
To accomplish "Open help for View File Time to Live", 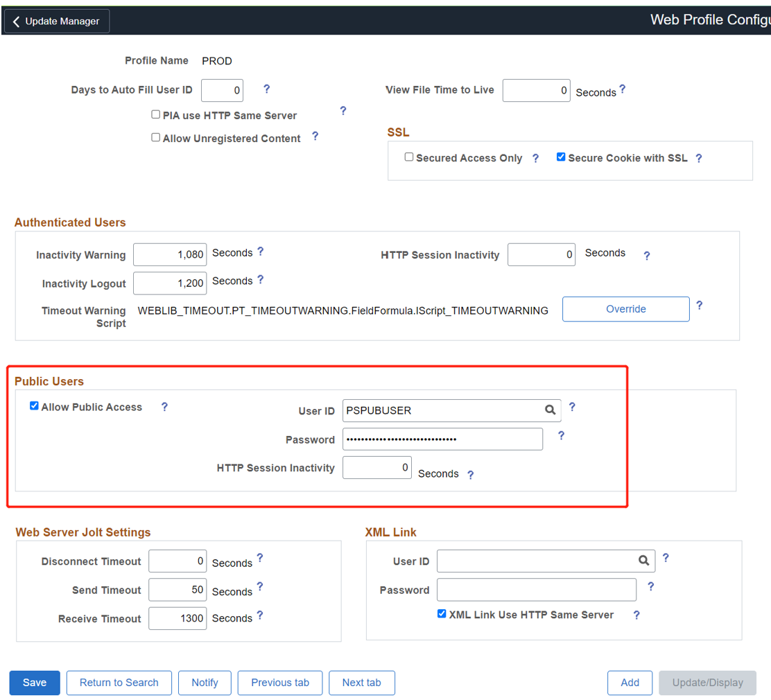I will tap(623, 89).
